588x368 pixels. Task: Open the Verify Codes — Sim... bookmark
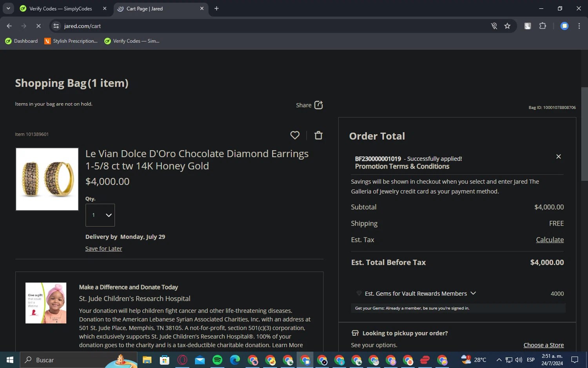coord(132,41)
